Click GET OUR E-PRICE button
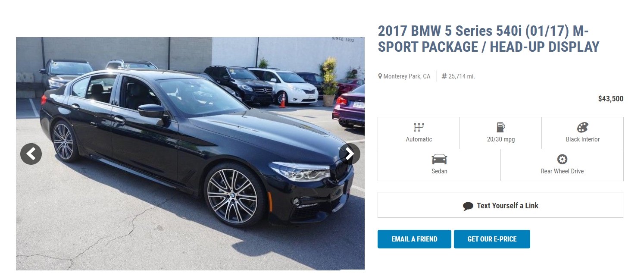This screenshot has height=273, width=644. tap(492, 239)
